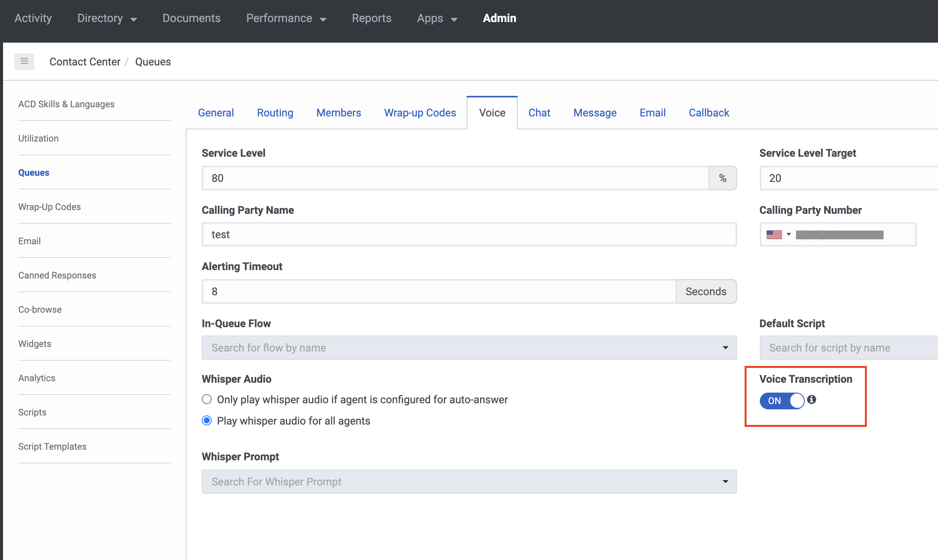Open the Reports menu
The height and width of the screenshot is (560, 938).
coord(372,18)
